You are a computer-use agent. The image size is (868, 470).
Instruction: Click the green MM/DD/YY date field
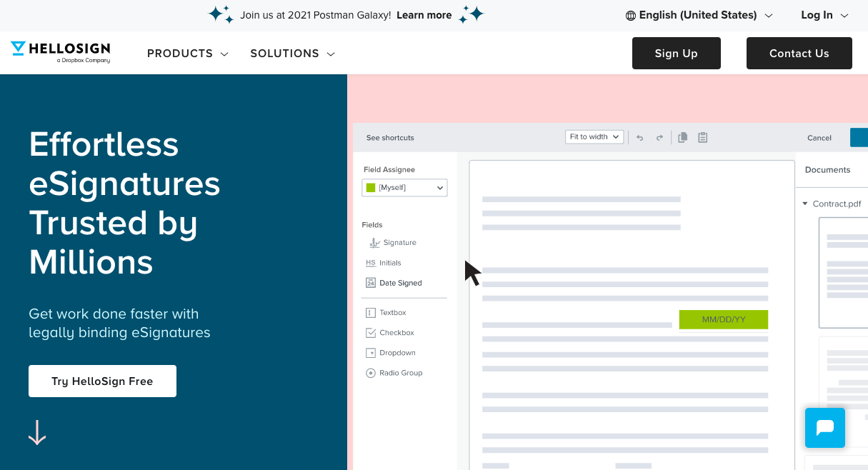(x=724, y=319)
